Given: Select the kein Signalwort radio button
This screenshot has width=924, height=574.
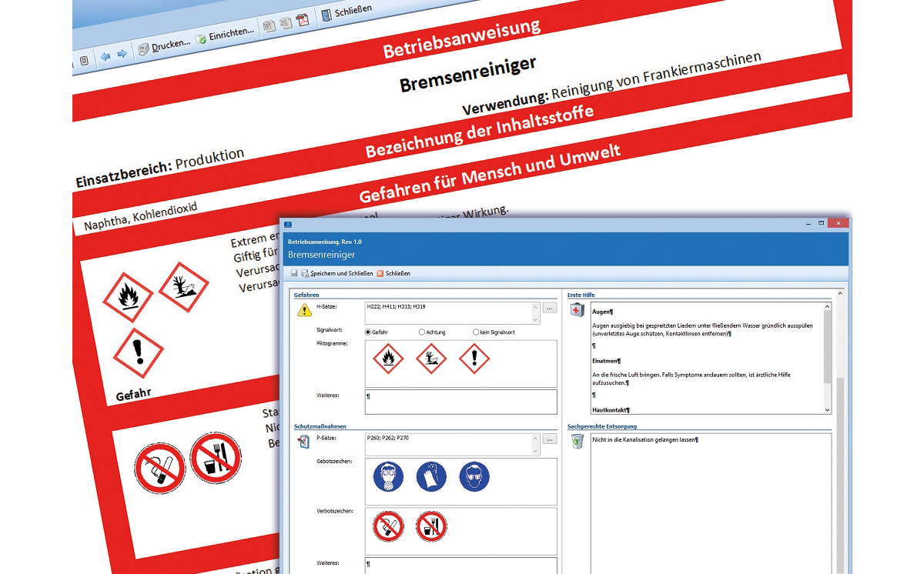Looking at the screenshot, I should coord(476,332).
